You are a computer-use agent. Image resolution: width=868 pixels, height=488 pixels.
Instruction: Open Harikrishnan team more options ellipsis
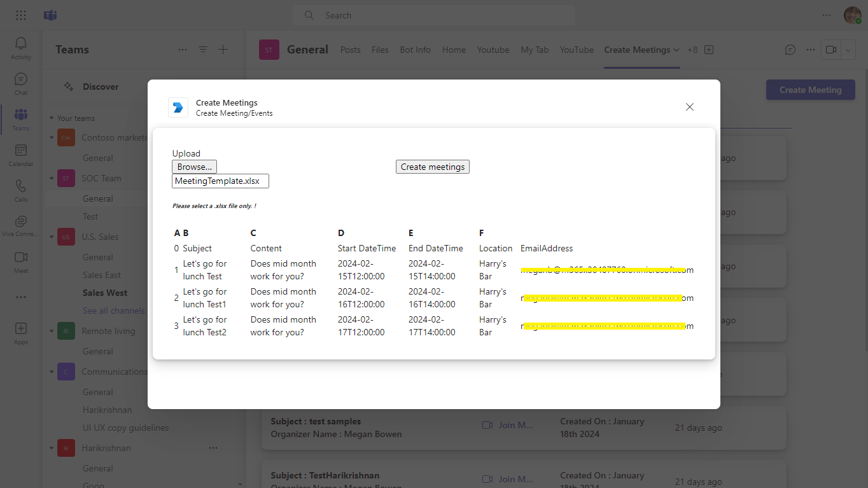tap(213, 448)
